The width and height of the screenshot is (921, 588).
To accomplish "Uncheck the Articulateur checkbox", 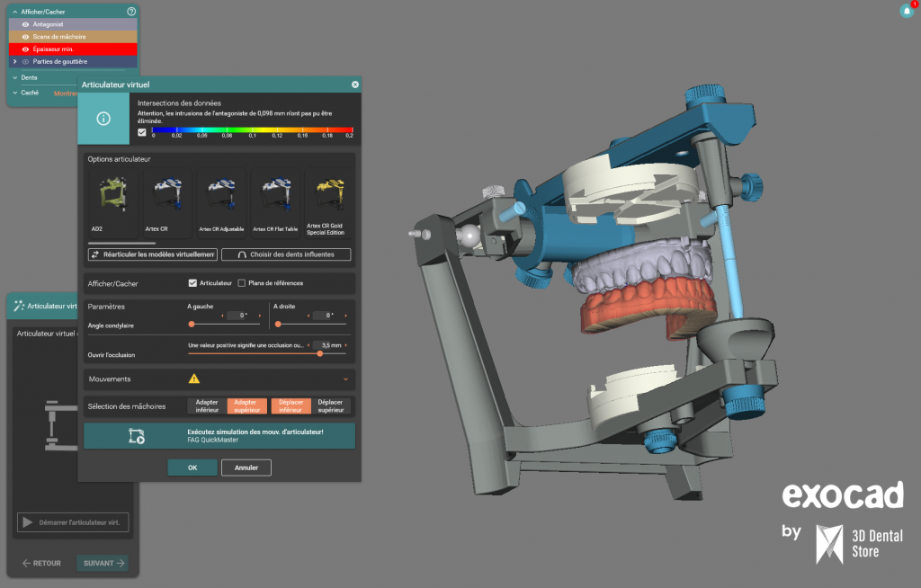I will 192,283.
